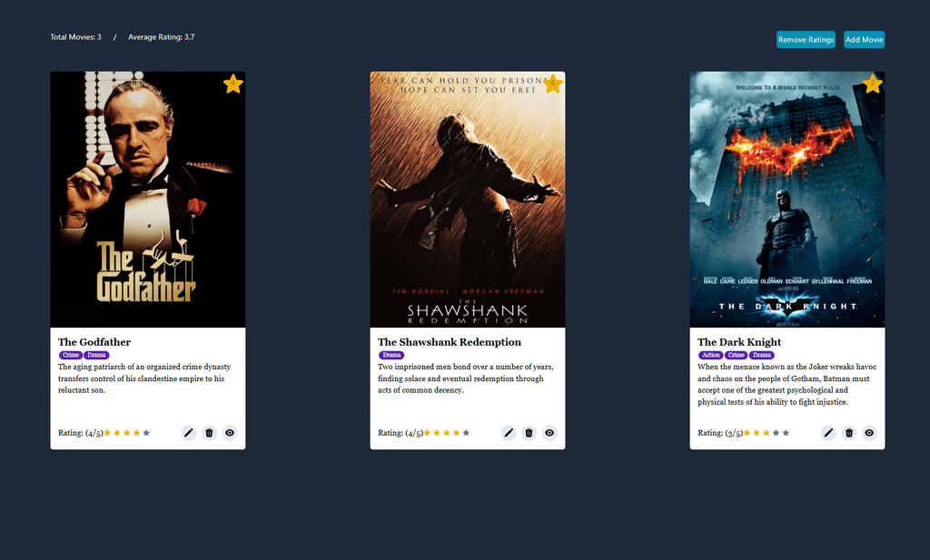The image size is (930, 560).
Task: Delete The Shawshank Redemption using trash icon
Action: click(x=529, y=433)
